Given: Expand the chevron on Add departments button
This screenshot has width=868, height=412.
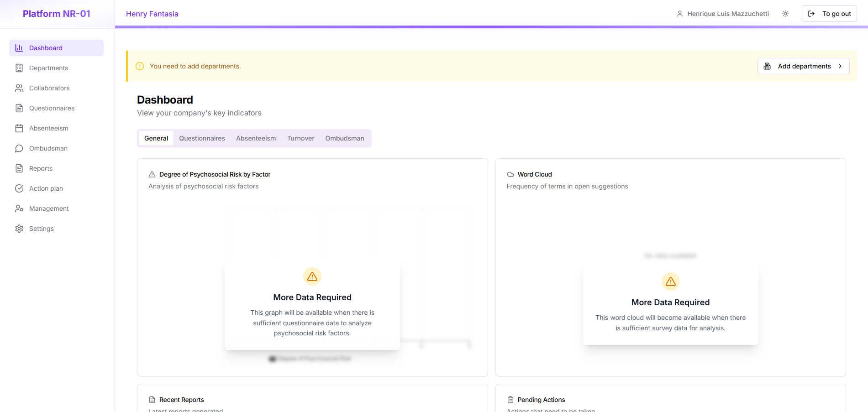Looking at the screenshot, I should pyautogui.click(x=840, y=66).
